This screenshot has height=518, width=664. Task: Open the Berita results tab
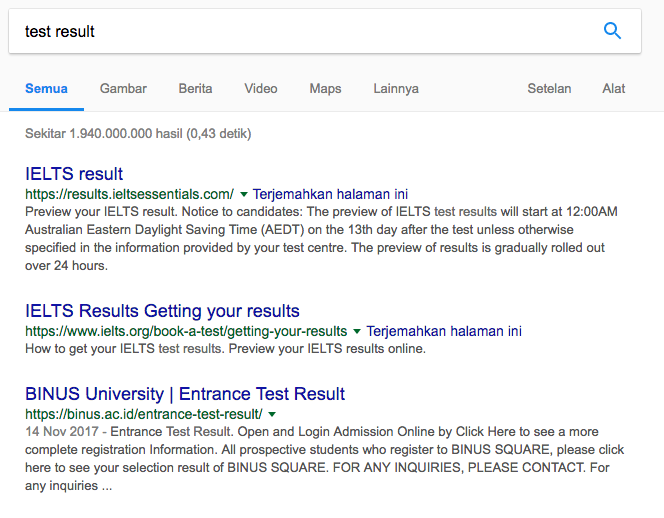coord(195,89)
